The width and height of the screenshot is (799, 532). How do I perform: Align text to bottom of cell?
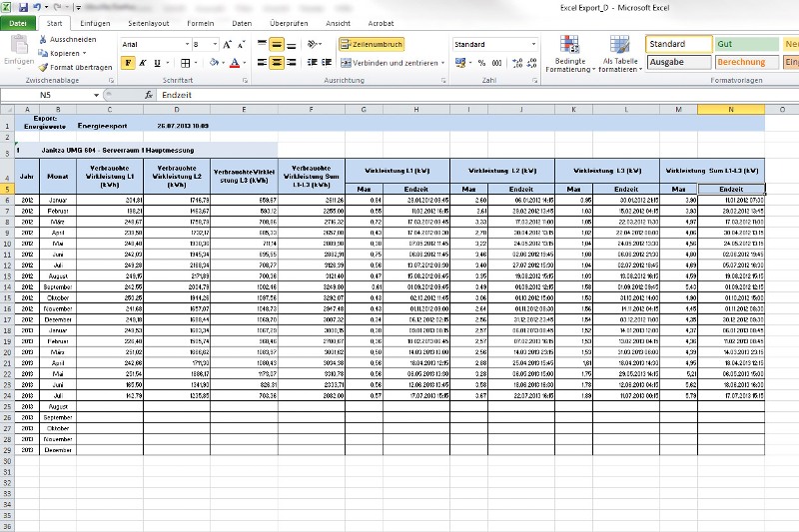(x=291, y=44)
